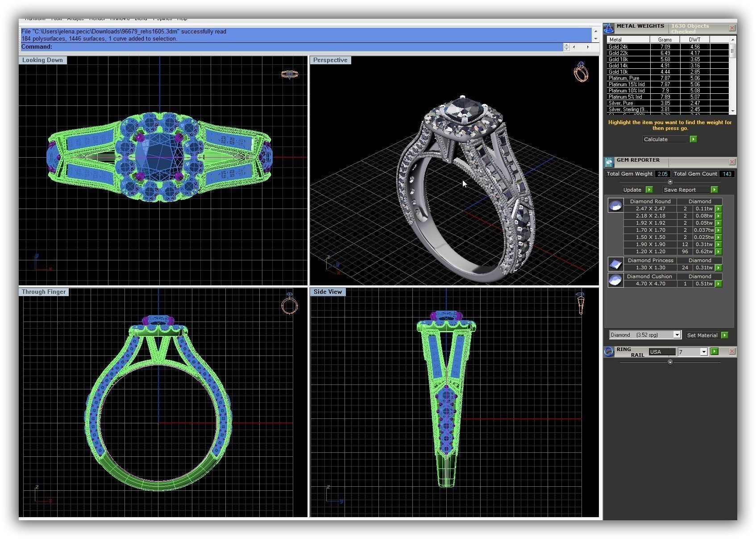The height and width of the screenshot is (539, 756).
Task: Click the Diamond Princess gem shape icon
Action: (615, 264)
